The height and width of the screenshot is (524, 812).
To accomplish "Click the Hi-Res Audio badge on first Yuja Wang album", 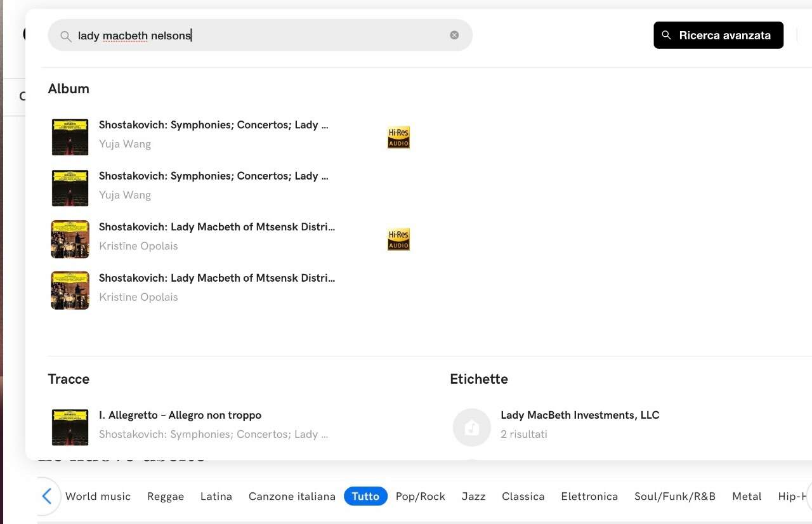I will point(398,137).
